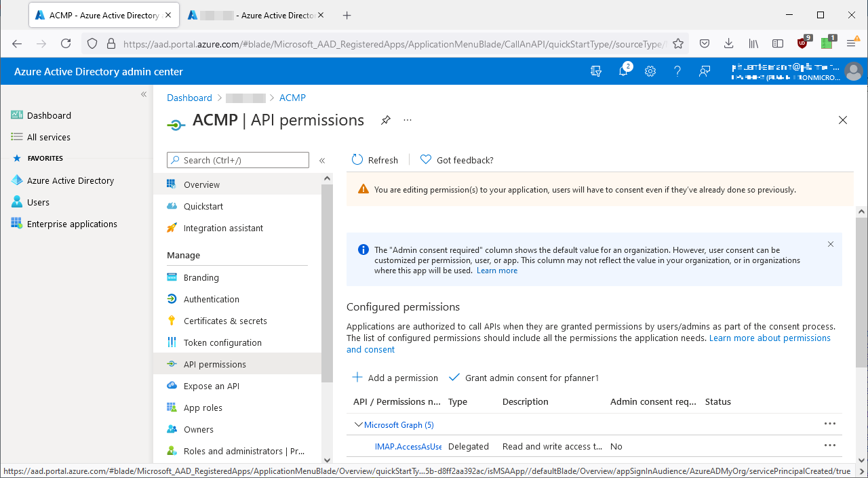Collapse the Microsoft Graph permissions group
Screen dimensions: 868x478
click(x=358, y=424)
